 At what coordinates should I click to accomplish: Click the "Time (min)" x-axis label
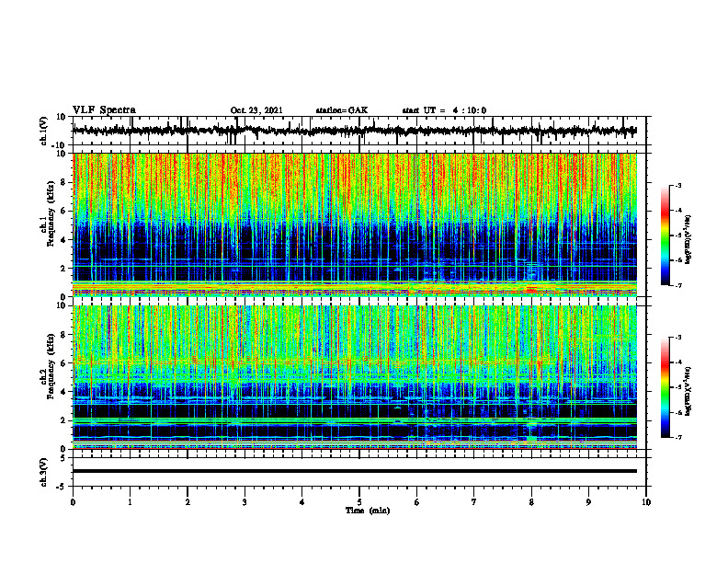(368, 511)
